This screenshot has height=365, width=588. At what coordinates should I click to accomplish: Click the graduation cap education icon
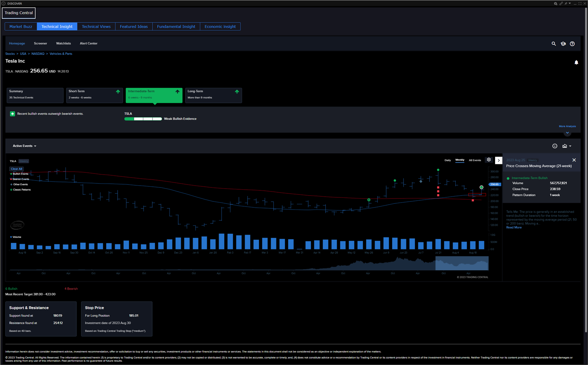point(563,43)
